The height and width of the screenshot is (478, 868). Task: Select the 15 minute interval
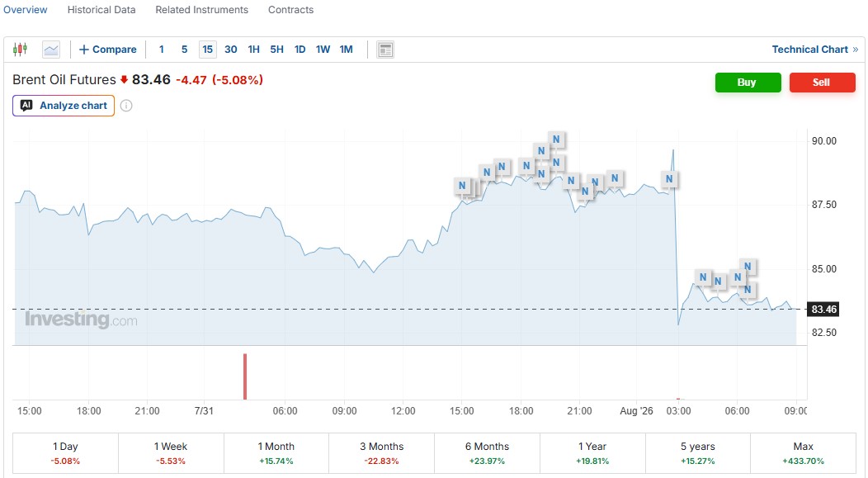pos(208,50)
